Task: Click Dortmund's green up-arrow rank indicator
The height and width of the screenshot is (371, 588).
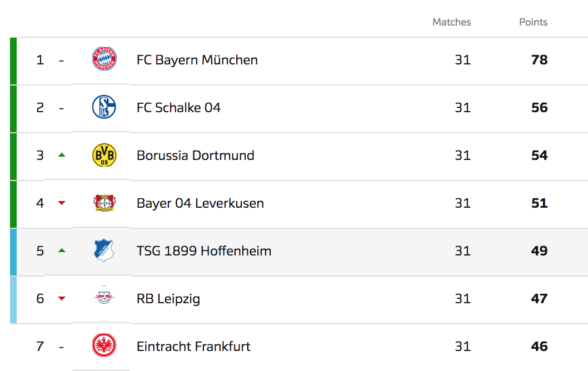Action: click(62, 155)
